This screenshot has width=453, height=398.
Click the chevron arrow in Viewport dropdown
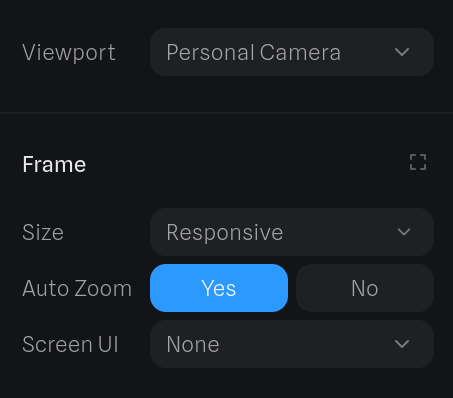pos(402,52)
